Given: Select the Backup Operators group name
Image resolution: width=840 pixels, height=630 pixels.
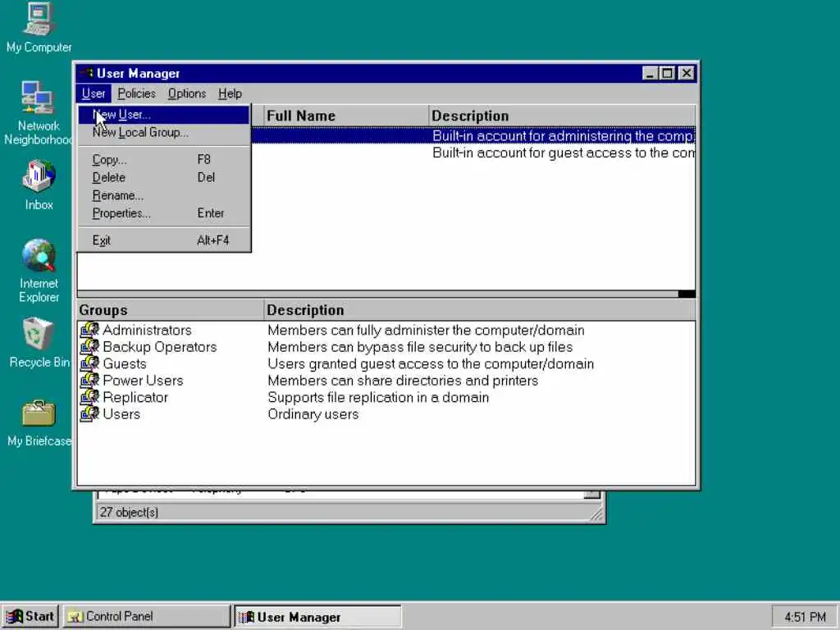Looking at the screenshot, I should 160,347.
